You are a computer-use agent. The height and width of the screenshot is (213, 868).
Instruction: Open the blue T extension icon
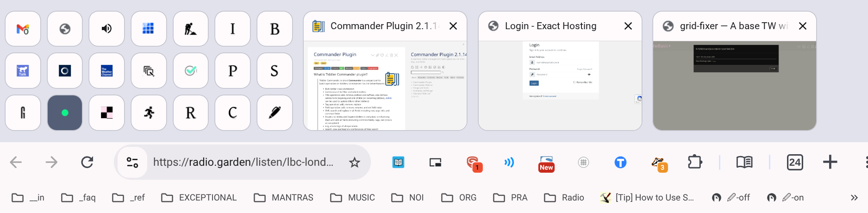[x=620, y=162]
